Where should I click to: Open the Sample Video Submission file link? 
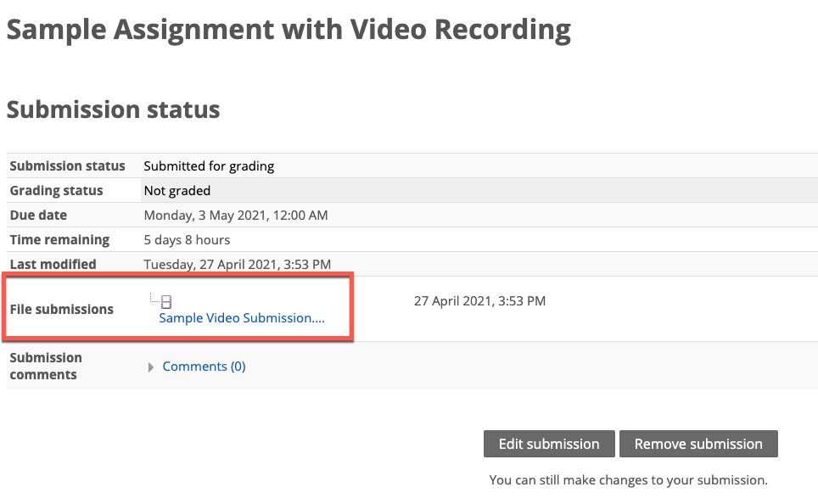[x=242, y=317]
